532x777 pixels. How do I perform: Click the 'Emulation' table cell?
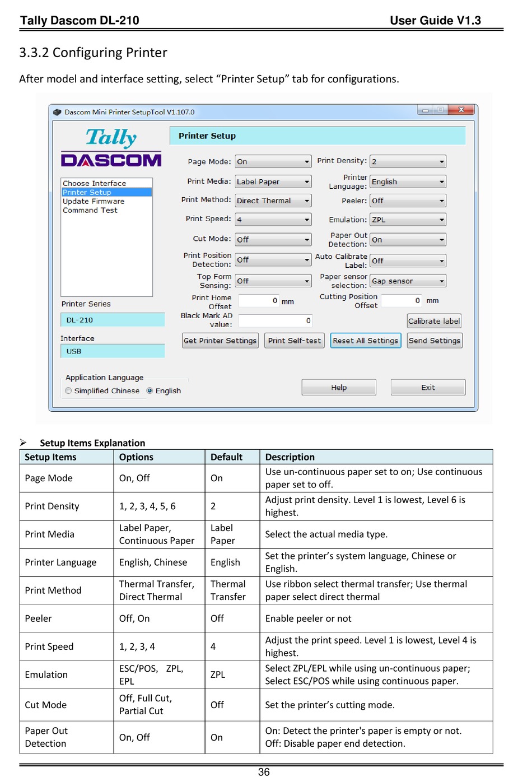tap(67, 674)
